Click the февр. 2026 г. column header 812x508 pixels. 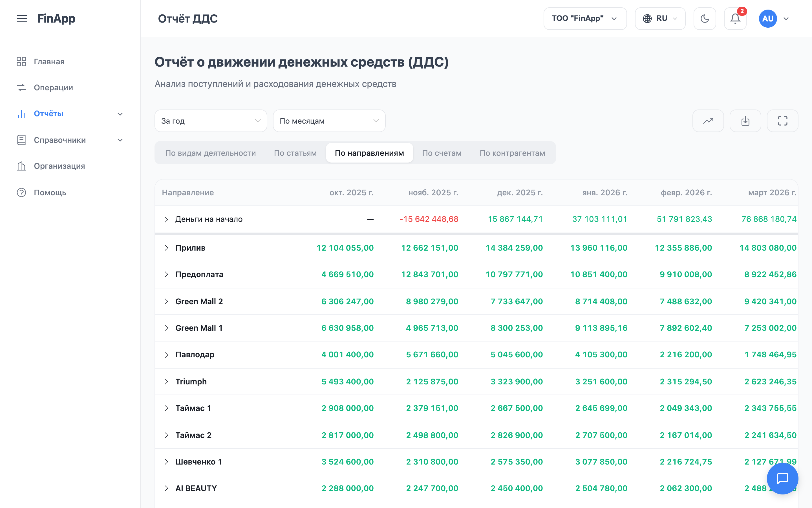[686, 192]
